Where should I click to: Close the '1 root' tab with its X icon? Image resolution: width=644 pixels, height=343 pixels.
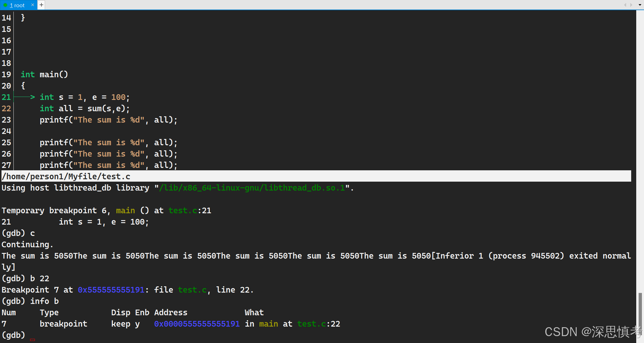click(x=33, y=5)
